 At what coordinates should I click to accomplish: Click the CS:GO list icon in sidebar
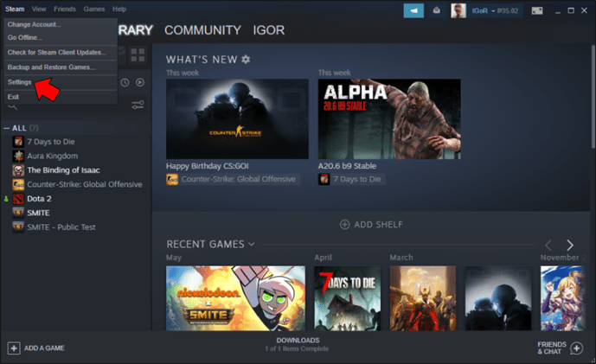[x=18, y=184]
